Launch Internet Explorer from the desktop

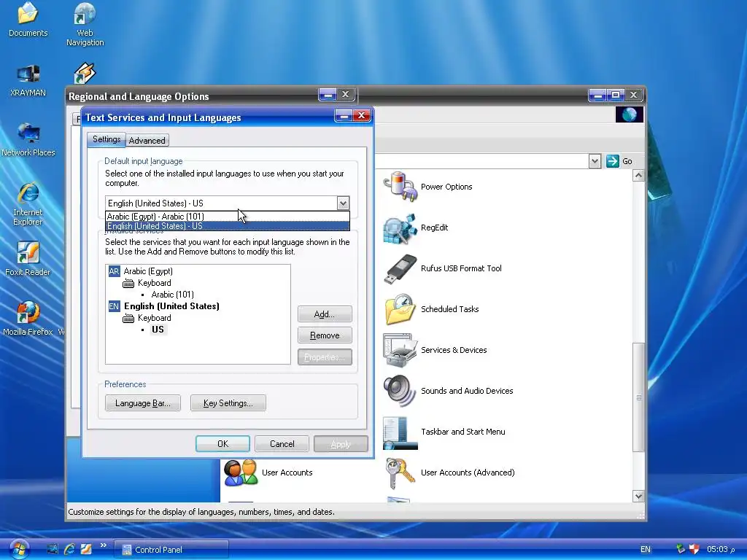[28, 204]
